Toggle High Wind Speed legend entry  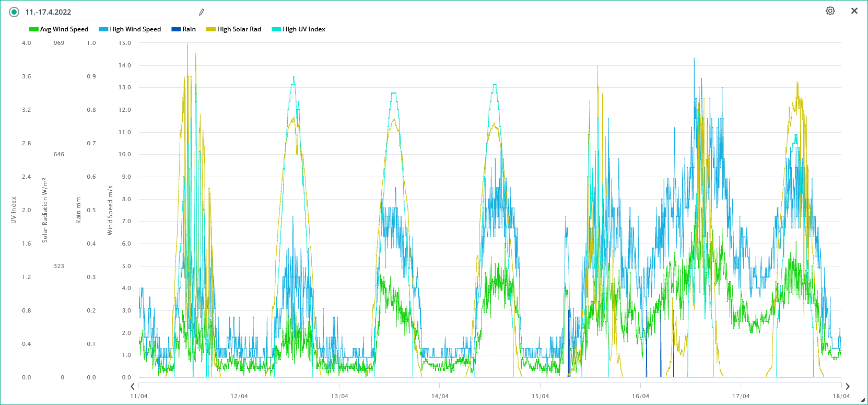coord(135,29)
